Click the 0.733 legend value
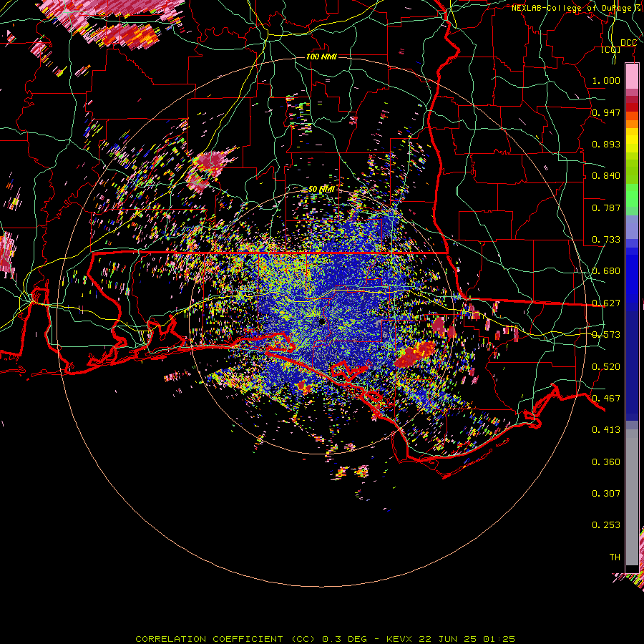Screen dimensions: 644x644 tap(606, 240)
